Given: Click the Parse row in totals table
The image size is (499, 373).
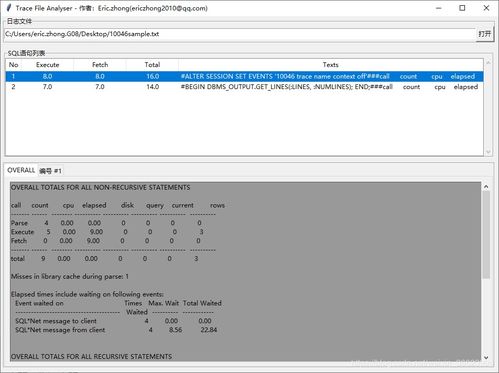Looking at the screenshot, I should 106,223.
